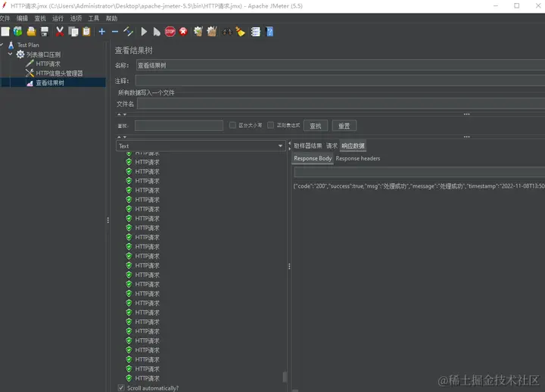The height and width of the screenshot is (392, 545).
Task: Switch to Response headers tab
Action: point(357,158)
